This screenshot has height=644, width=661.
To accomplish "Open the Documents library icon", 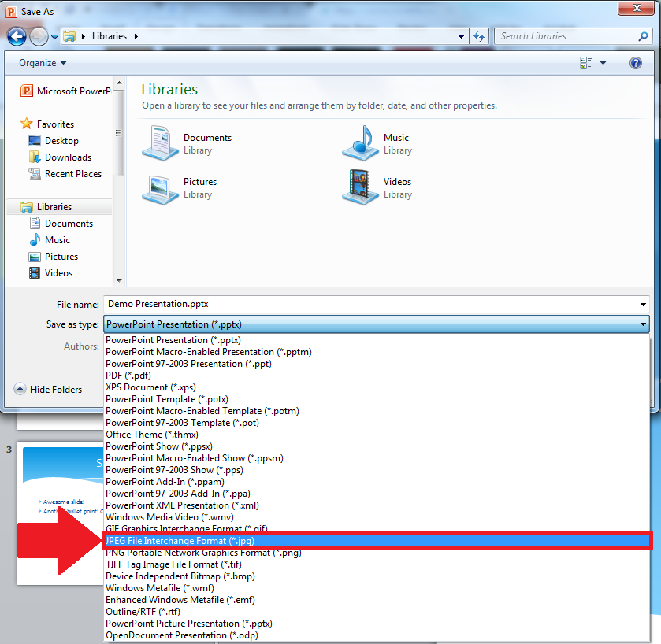I will (x=160, y=143).
